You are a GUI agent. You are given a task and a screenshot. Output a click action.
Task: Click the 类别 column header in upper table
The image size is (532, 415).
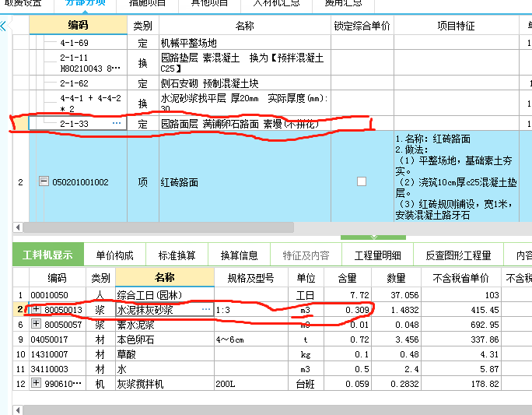143,26
